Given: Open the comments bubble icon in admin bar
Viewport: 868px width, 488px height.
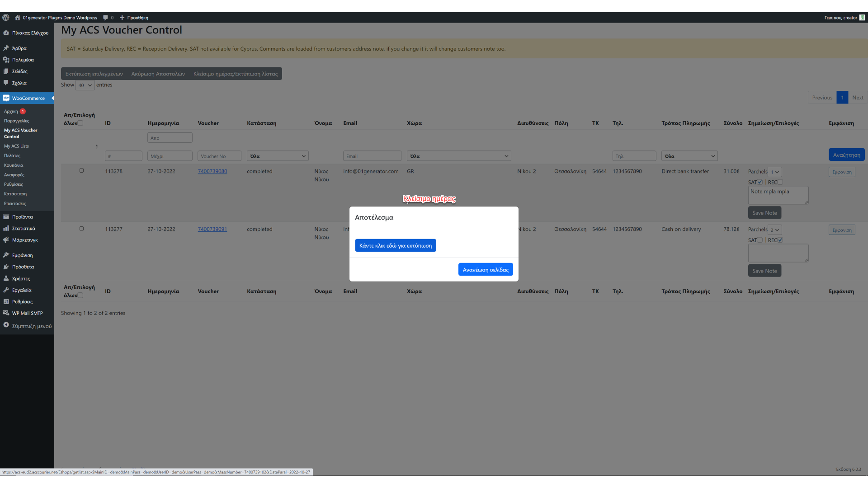Looking at the screenshot, I should 106,18.
